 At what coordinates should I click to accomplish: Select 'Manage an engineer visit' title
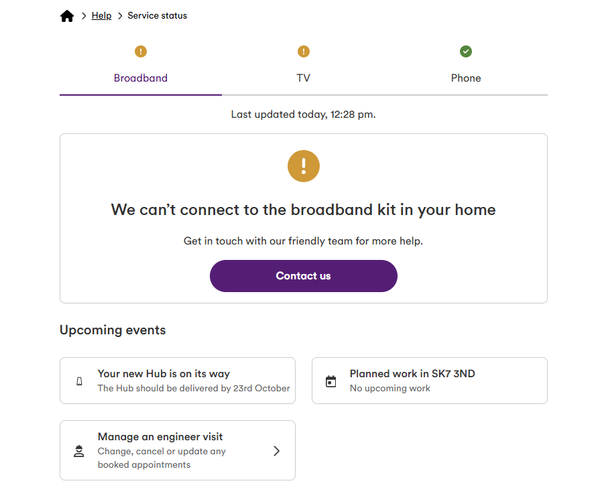(160, 437)
